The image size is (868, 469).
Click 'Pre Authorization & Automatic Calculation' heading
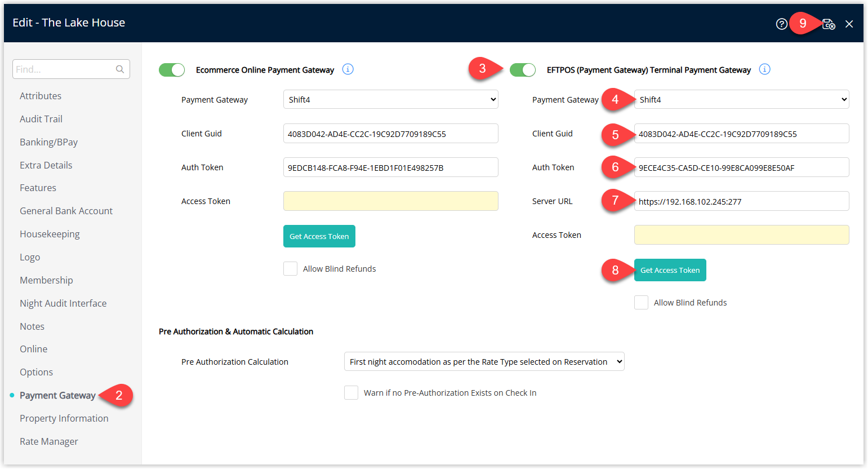coord(236,331)
